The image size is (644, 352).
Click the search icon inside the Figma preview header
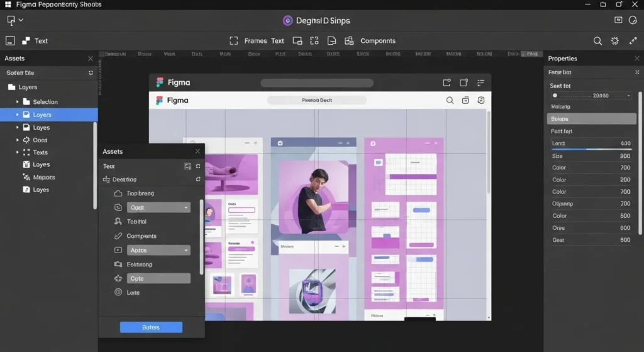pyautogui.click(x=450, y=100)
